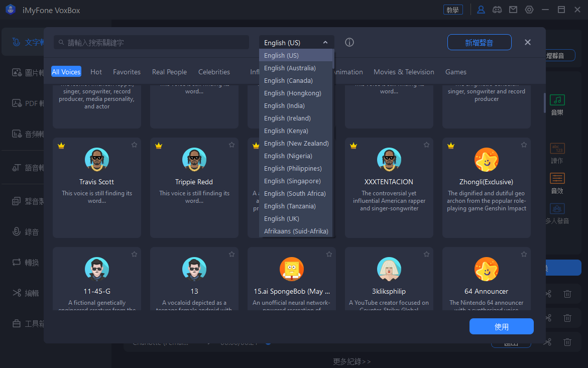Favorite the Travis Scott voice star
The width and height of the screenshot is (588, 368).
134,145
